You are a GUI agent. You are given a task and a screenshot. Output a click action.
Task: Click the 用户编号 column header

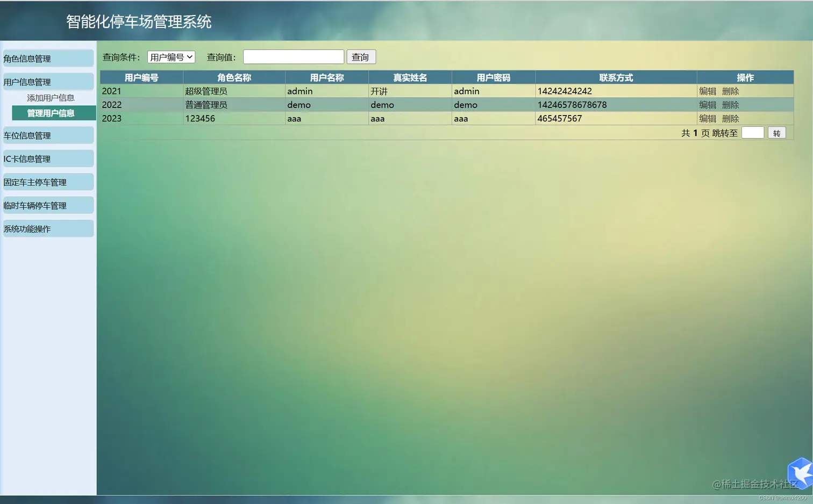click(141, 77)
